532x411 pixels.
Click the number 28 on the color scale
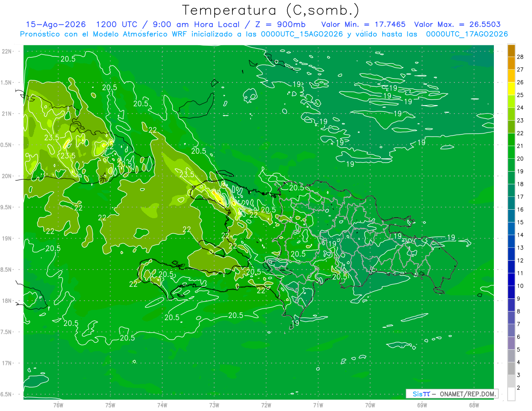[520, 57]
